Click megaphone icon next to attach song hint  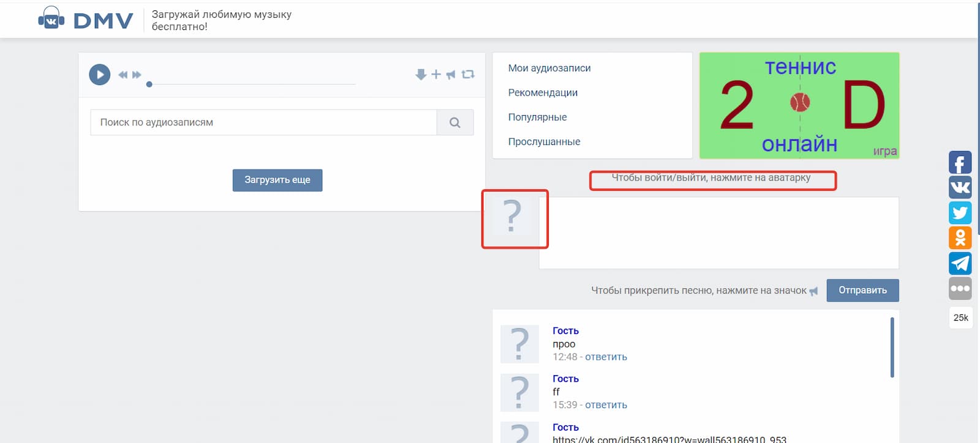813,291
